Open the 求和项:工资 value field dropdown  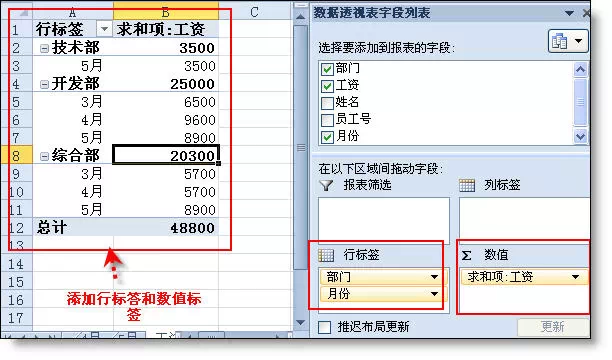[575, 277]
